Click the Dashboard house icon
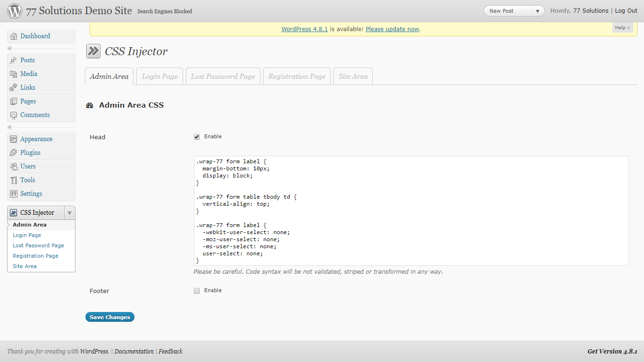644x362 pixels. click(x=14, y=36)
